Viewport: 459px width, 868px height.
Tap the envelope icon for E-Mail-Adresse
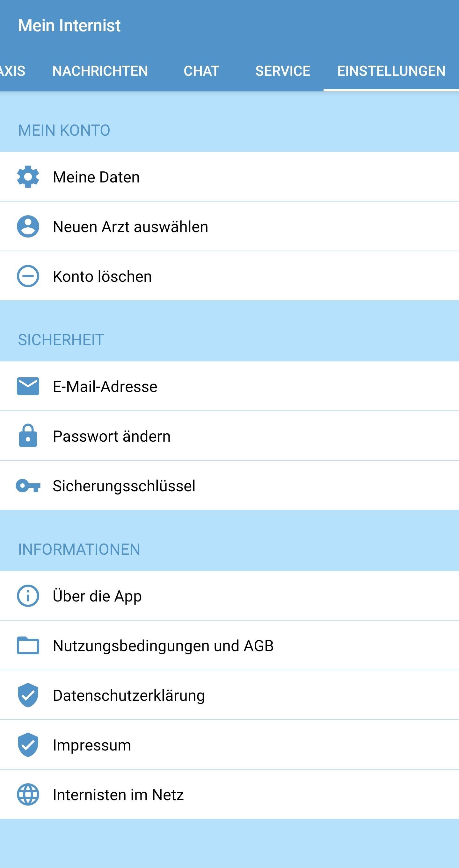(28, 386)
